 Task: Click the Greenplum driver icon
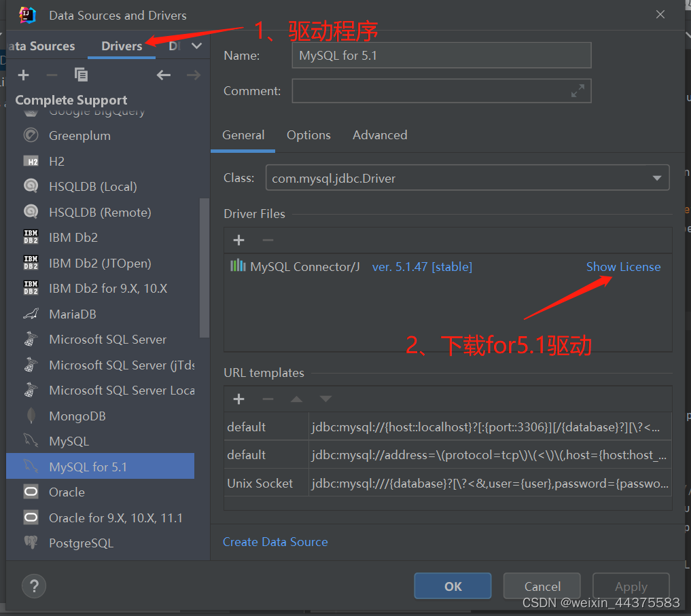click(x=31, y=135)
